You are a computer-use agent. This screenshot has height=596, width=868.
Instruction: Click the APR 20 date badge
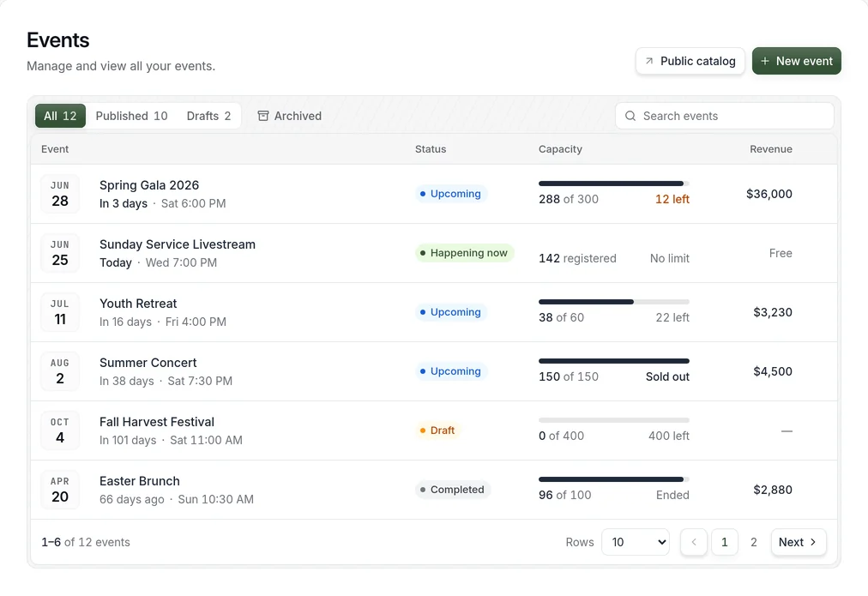[x=60, y=490]
